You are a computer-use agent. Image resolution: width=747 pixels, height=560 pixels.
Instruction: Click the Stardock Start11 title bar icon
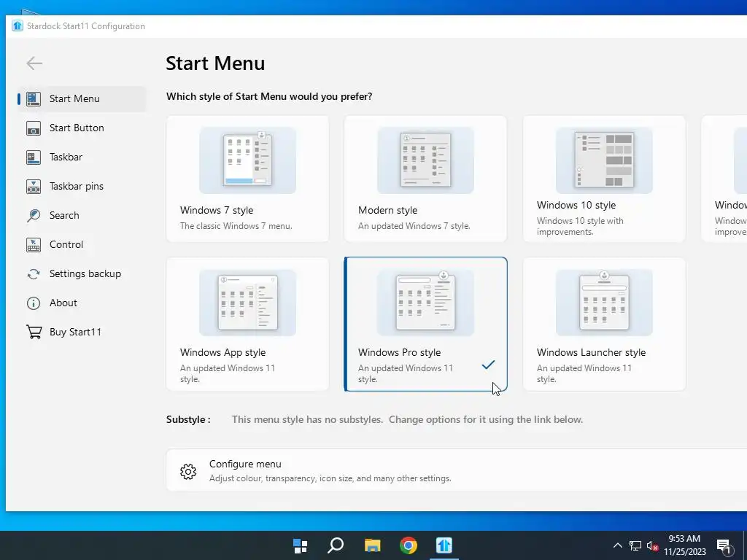coord(18,26)
